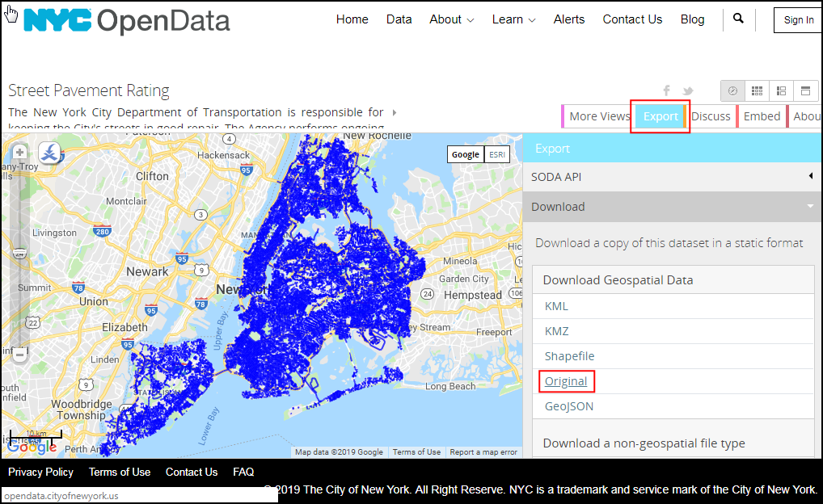Image resolution: width=823 pixels, height=504 pixels.
Task: Open the site search magnifier
Action: point(738,19)
